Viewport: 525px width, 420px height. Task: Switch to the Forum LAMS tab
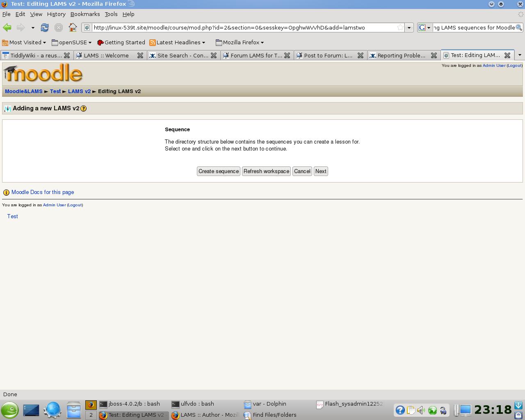[x=256, y=55]
